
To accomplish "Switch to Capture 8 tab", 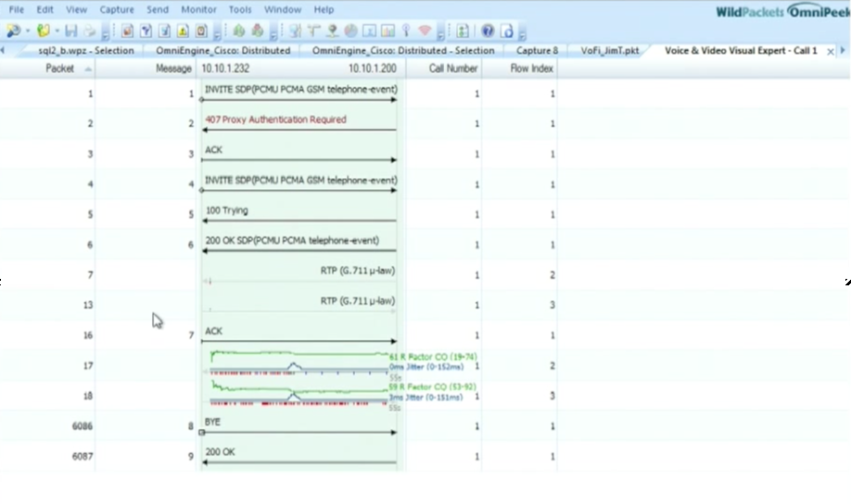I will point(537,50).
